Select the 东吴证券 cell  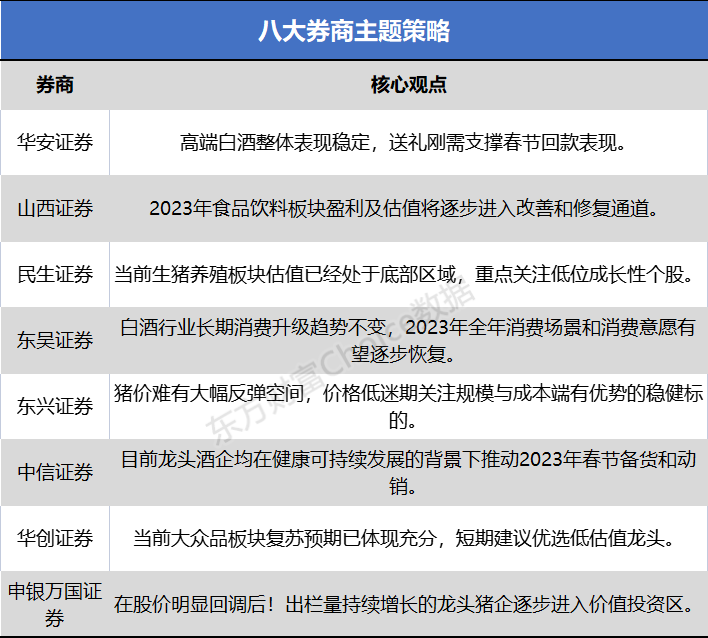click(55, 340)
